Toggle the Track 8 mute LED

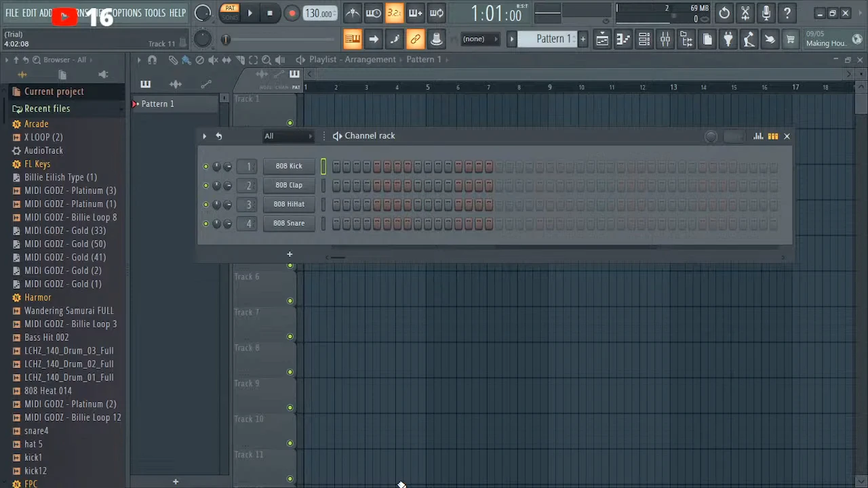coord(290,372)
